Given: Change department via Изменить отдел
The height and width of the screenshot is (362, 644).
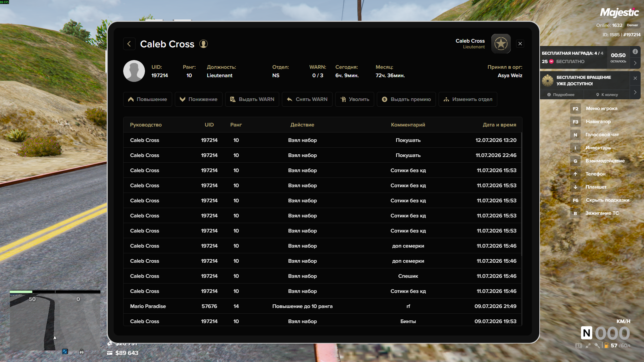Looking at the screenshot, I should click(x=468, y=99).
